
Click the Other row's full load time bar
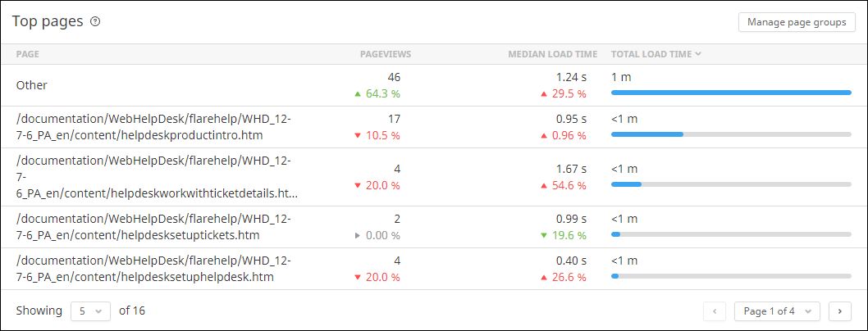[731, 93]
